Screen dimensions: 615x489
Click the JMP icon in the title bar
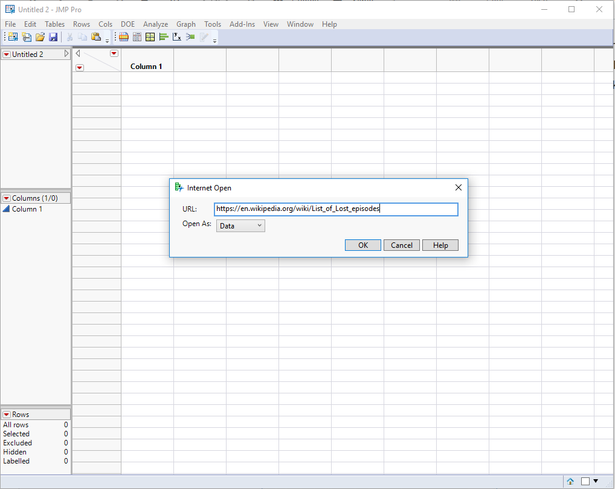[x=10, y=9]
